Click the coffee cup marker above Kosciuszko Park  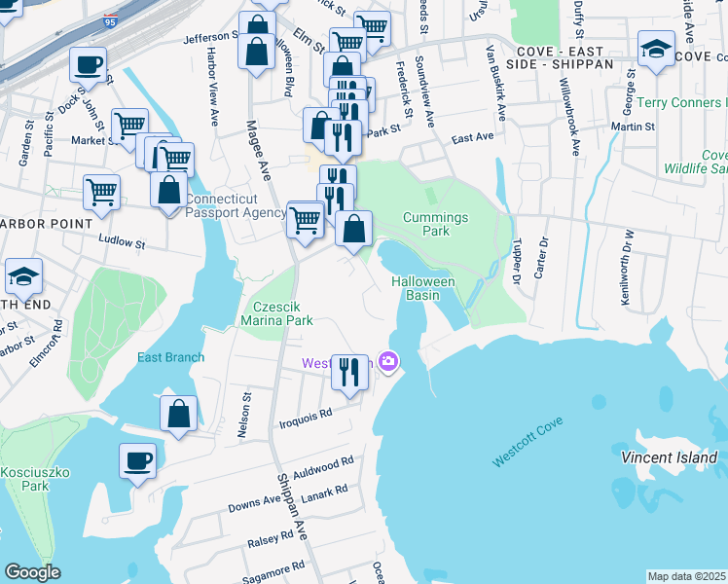[138, 460]
